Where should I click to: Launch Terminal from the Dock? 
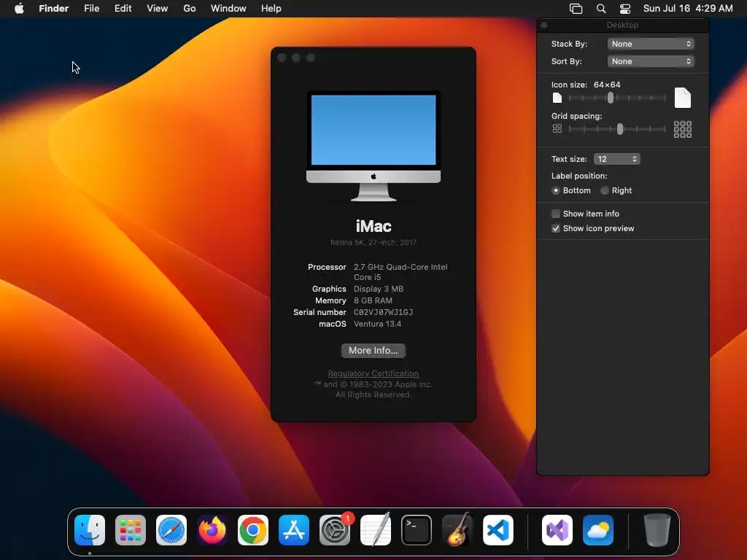click(417, 530)
